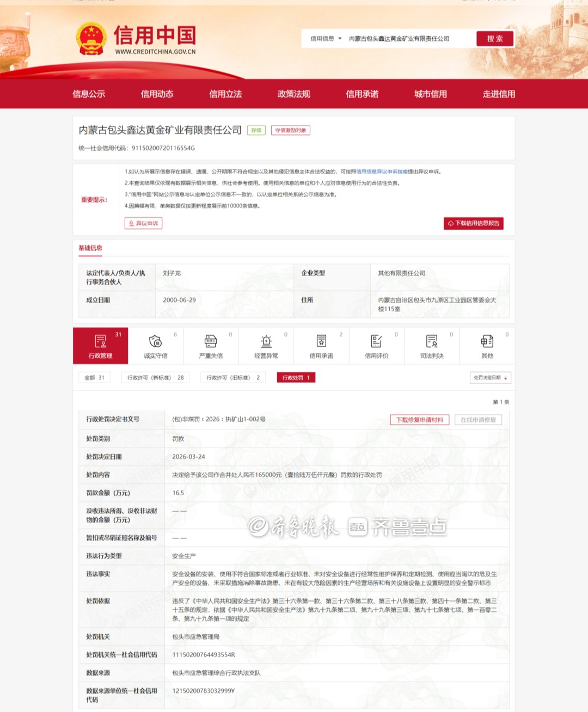
Task: Open the 政策法规 navigation menu item
Action: coord(293,94)
